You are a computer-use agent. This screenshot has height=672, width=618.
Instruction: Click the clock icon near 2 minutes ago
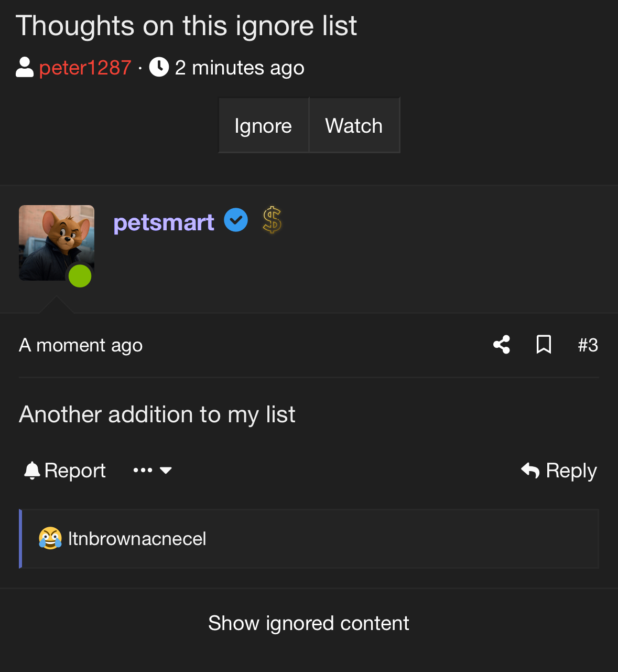coord(159,67)
